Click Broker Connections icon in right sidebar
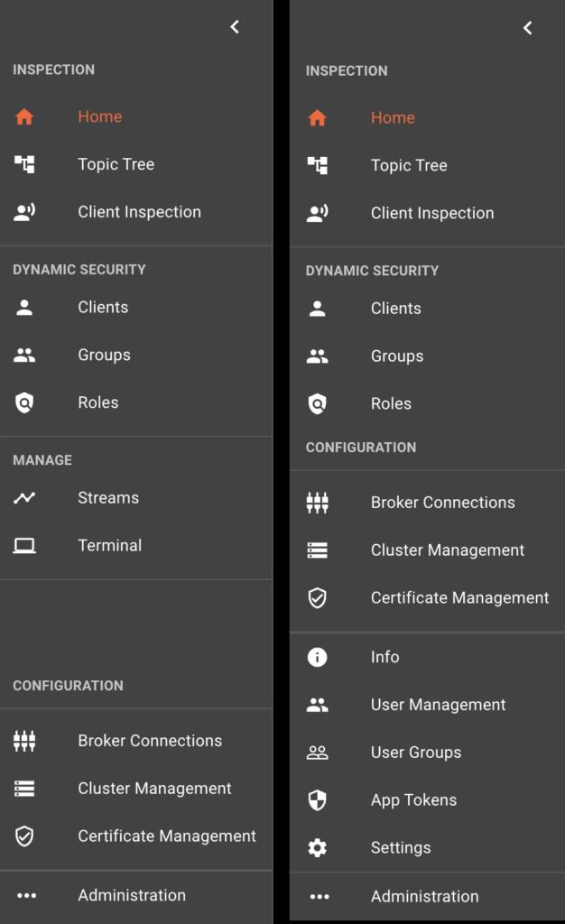 [317, 503]
